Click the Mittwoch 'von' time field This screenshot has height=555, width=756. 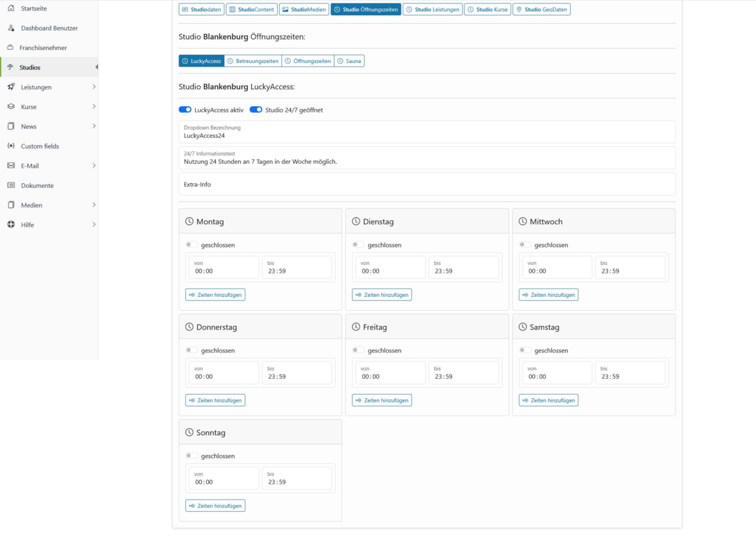coord(557,267)
